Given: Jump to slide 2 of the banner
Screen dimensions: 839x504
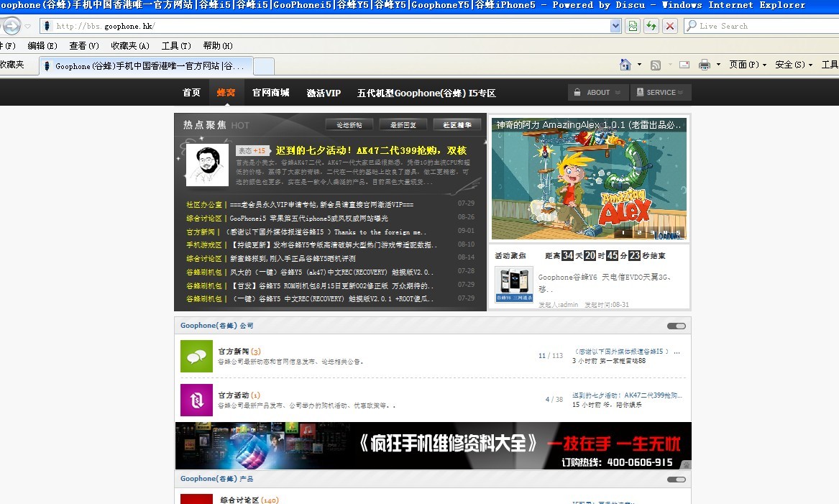Looking at the screenshot, I should point(639,233).
